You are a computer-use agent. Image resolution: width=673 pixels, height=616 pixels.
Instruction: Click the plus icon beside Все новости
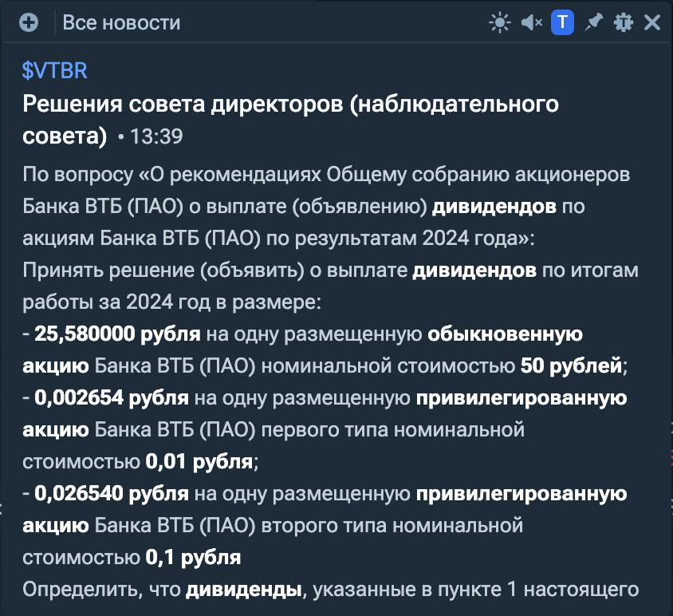(x=29, y=23)
